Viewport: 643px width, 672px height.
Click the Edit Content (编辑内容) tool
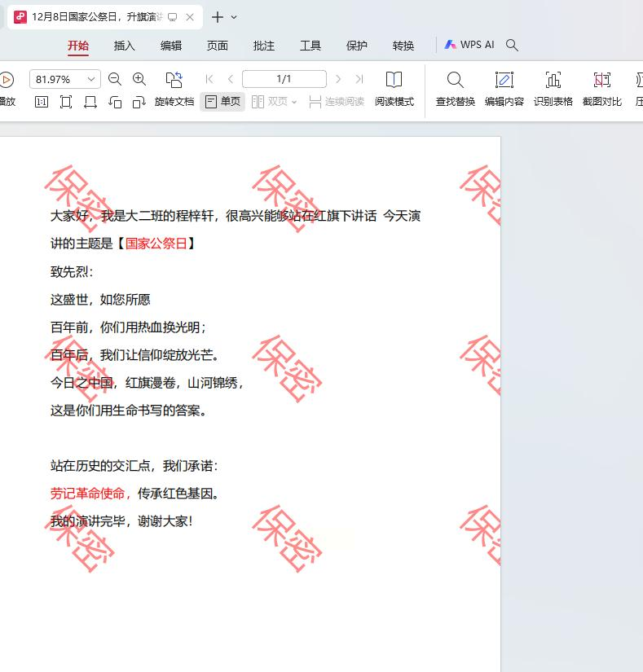click(504, 89)
